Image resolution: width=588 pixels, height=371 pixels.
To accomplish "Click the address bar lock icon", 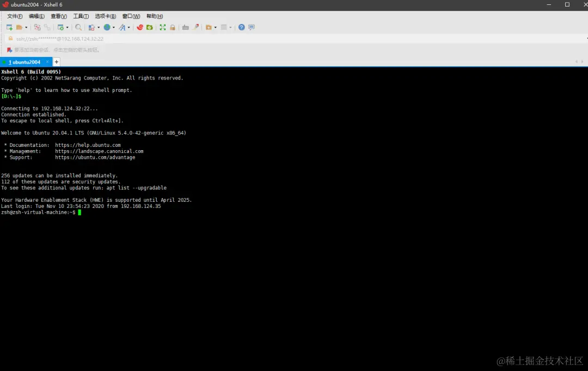I will [10, 39].
